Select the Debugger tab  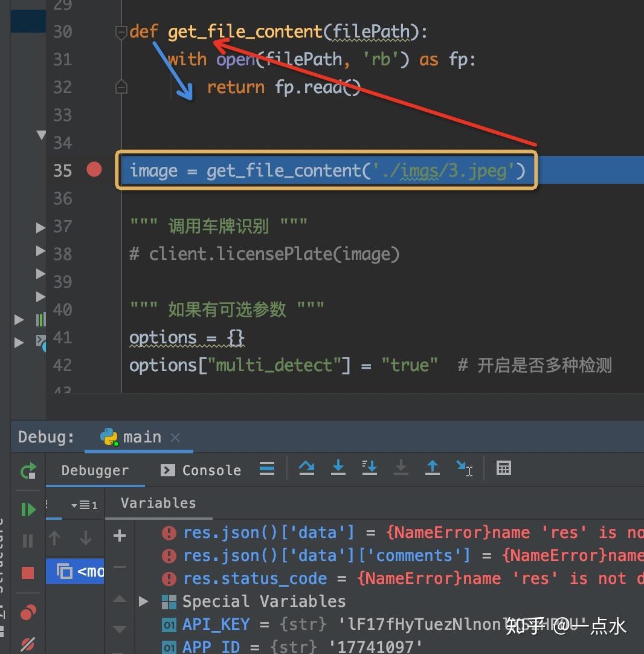(95, 470)
